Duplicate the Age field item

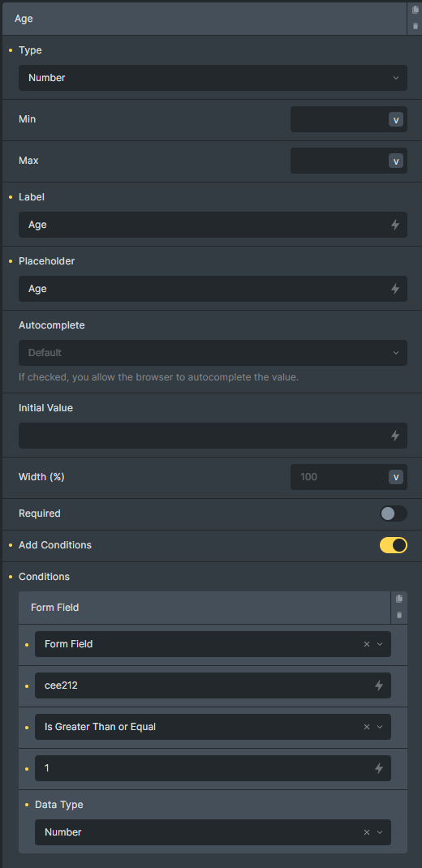click(416, 10)
